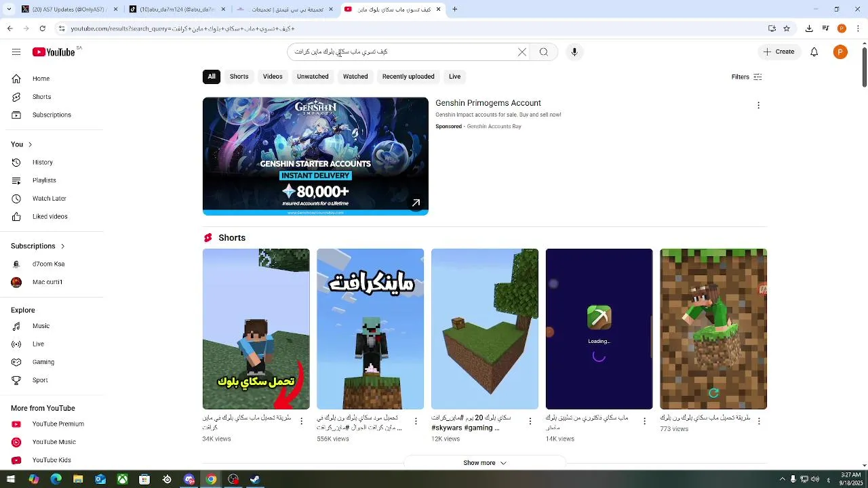Open the YouTube hamburger guide menu
Viewport: 868px width, 488px height.
[16, 52]
